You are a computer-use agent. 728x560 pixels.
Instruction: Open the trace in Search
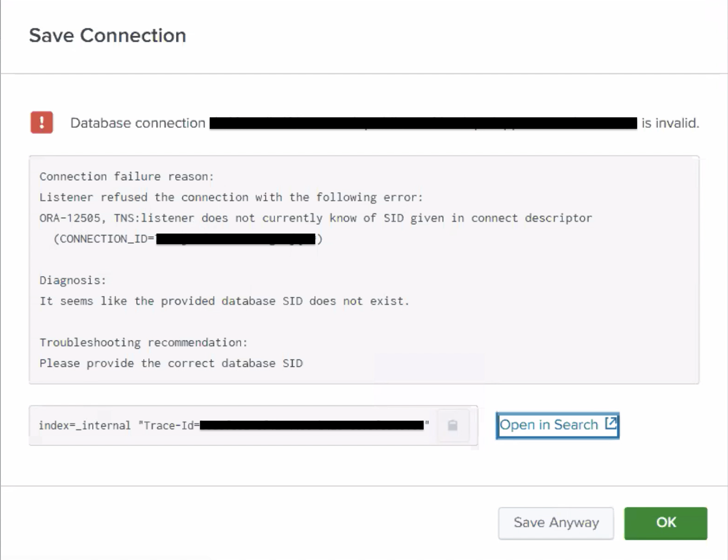[x=549, y=425]
